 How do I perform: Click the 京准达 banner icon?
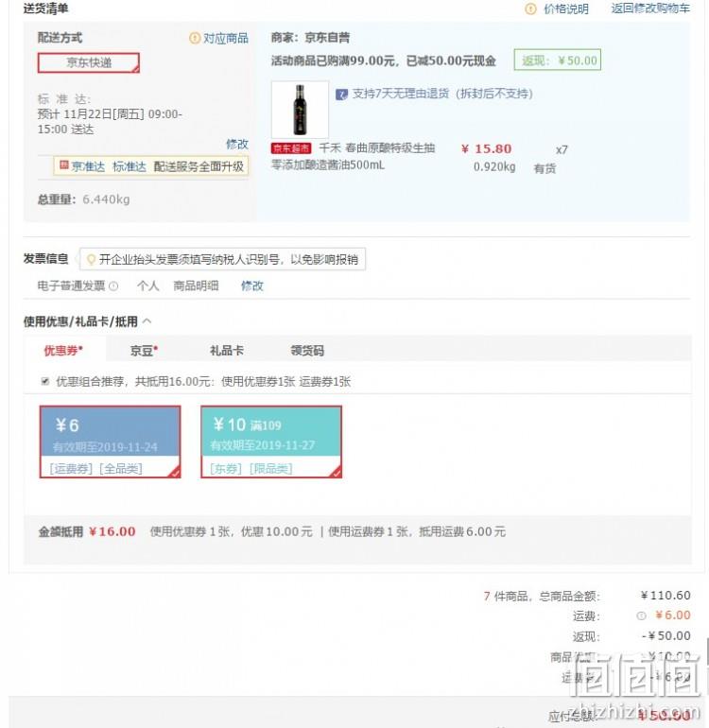[x=64, y=165]
